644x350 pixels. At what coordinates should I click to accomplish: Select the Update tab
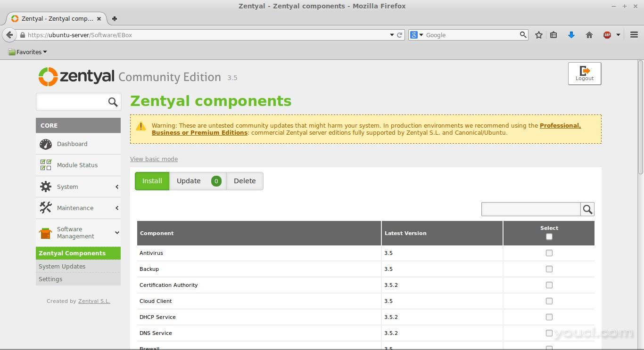[198, 181]
